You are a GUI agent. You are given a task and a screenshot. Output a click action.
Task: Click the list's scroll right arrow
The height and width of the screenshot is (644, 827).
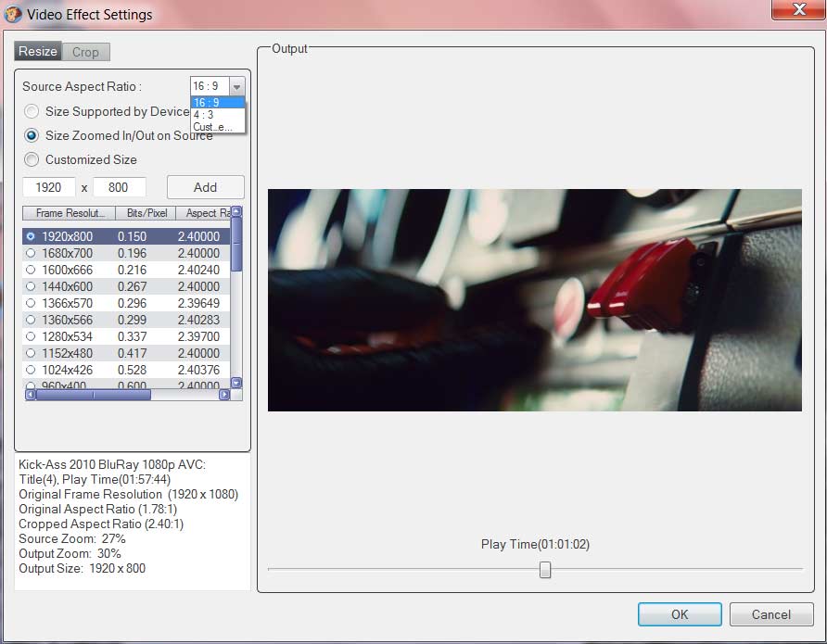pyautogui.click(x=224, y=395)
